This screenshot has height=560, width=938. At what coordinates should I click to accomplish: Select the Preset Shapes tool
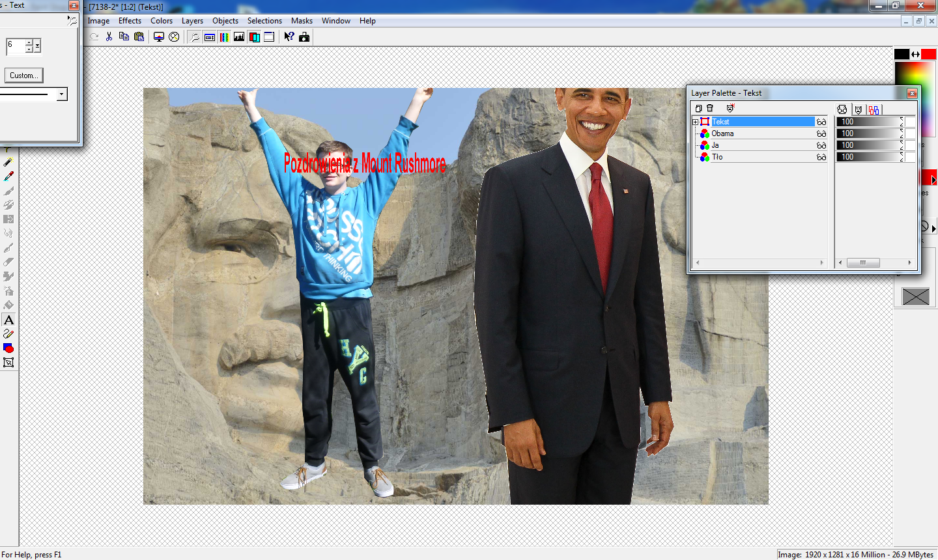[8, 348]
